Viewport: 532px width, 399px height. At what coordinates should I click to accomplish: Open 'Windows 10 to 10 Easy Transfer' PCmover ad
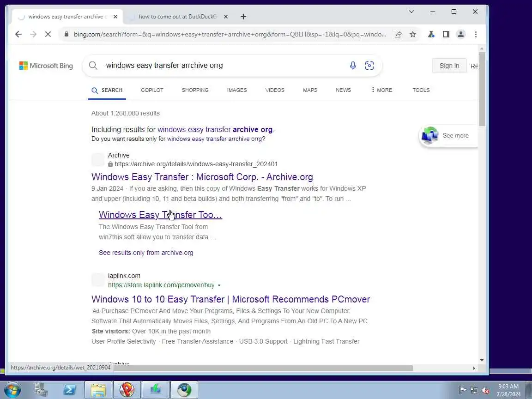pos(231,299)
